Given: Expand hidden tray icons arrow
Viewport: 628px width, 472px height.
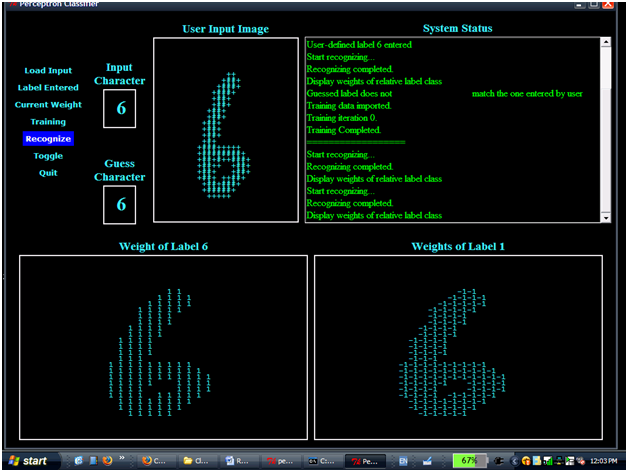Looking at the screenshot, I should tap(515, 461).
